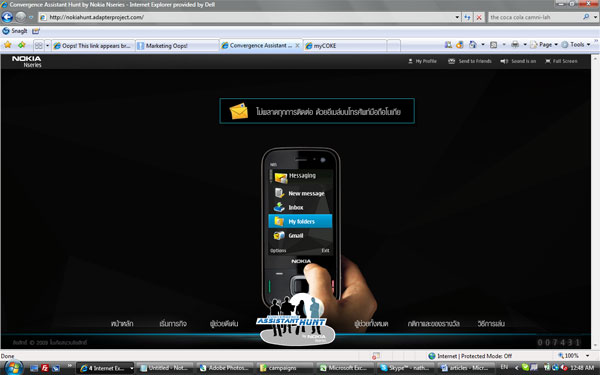The height and width of the screenshot is (375, 600).
Task: Click the '007431' counter display
Action: tap(559, 342)
